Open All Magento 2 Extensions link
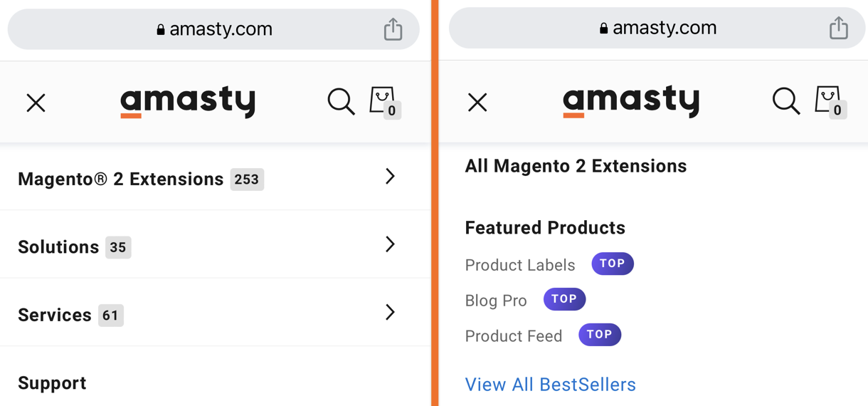This screenshot has height=406, width=868. point(576,166)
